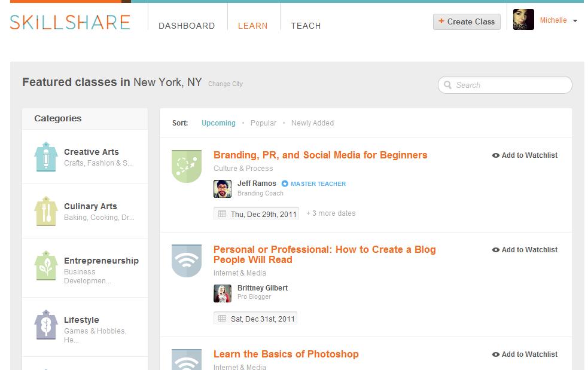The image size is (588, 370).
Task: Add Photoshop class to watchlist
Action: point(525,354)
